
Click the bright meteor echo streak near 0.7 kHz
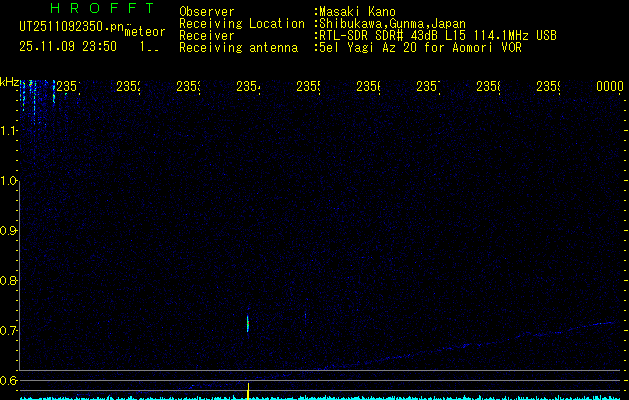[x=248, y=323]
